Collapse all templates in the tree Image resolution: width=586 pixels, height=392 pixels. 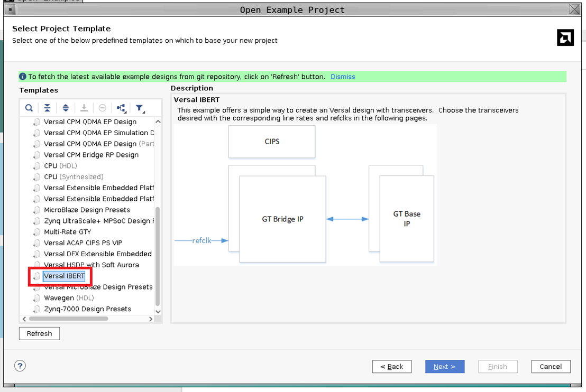47,108
